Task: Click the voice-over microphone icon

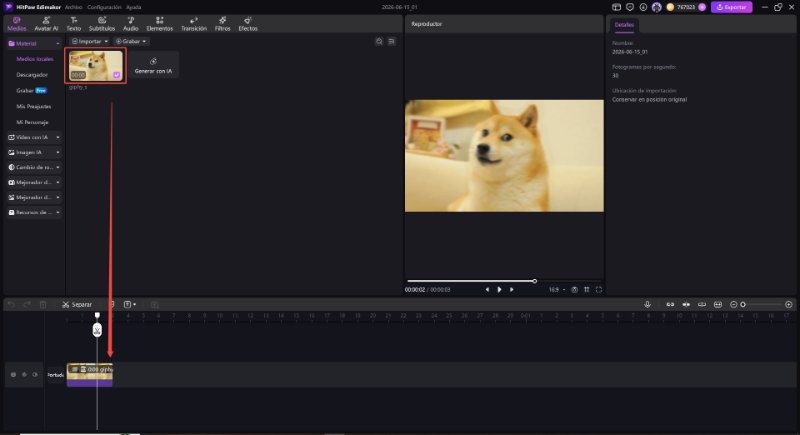Action: coord(647,304)
